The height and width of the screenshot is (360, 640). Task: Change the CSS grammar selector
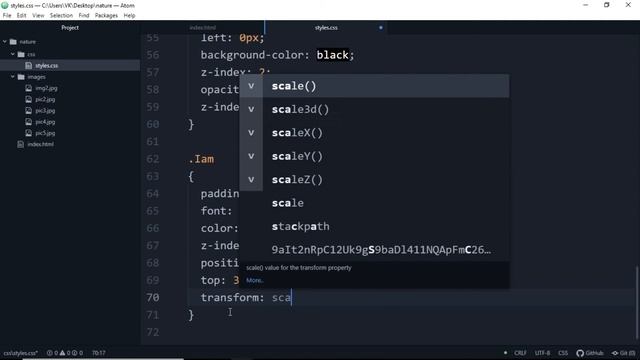coord(563,353)
